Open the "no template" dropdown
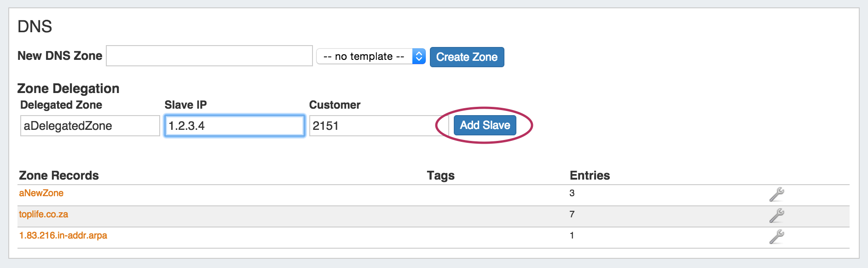This screenshot has width=868, height=268. [x=371, y=56]
